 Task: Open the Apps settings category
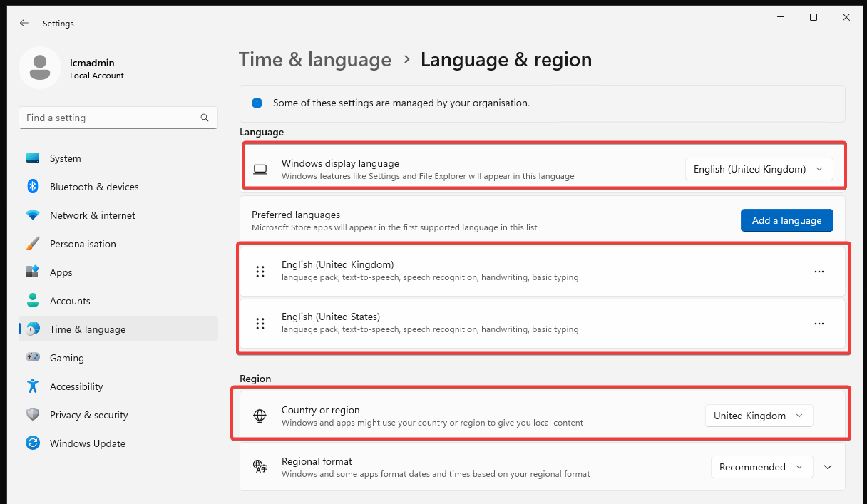click(118, 272)
